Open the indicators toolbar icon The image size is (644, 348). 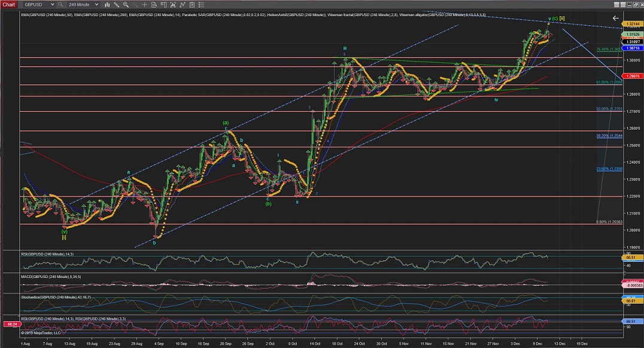pyautogui.click(x=182, y=5)
